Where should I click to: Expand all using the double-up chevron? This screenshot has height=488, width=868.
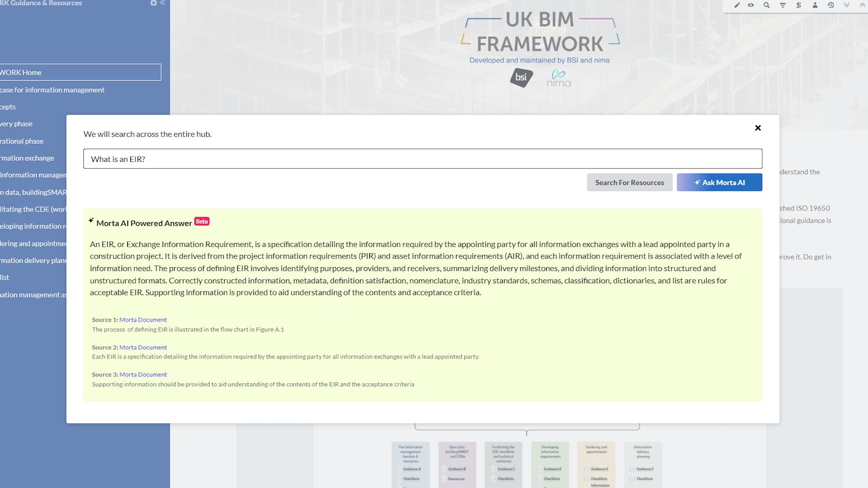(x=861, y=5)
